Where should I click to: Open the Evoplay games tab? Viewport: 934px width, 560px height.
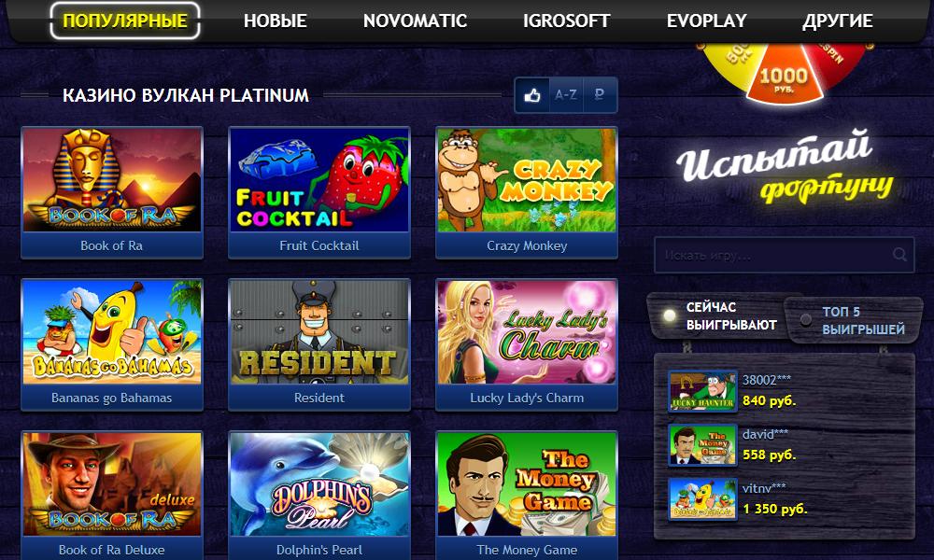[706, 21]
